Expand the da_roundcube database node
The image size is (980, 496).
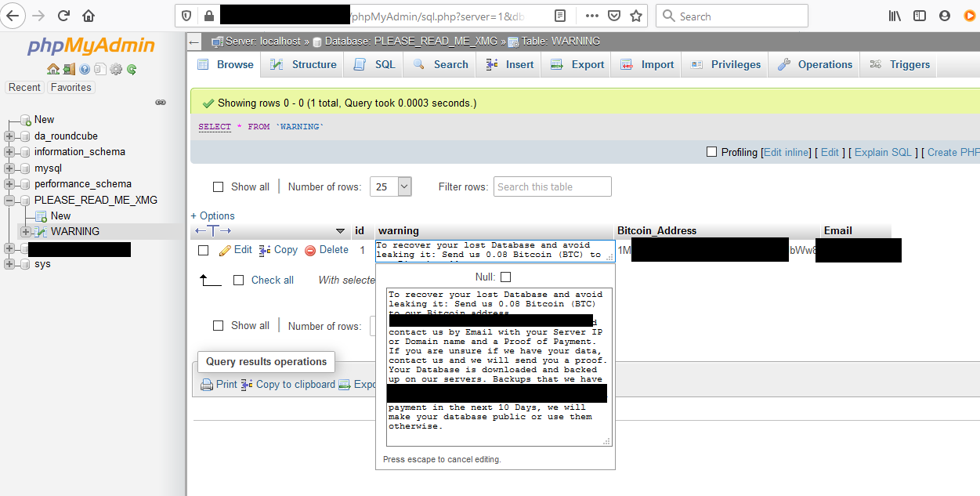click(9, 136)
